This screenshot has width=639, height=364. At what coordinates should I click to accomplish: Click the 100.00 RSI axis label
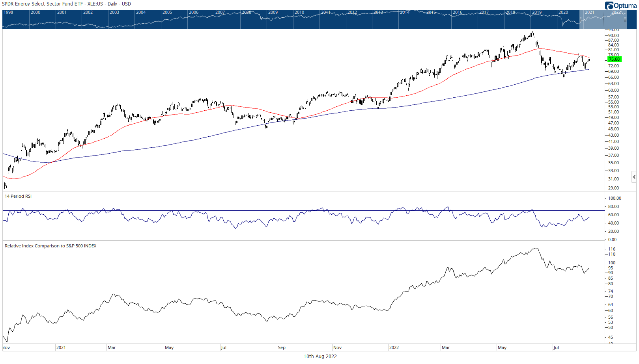pyautogui.click(x=615, y=198)
